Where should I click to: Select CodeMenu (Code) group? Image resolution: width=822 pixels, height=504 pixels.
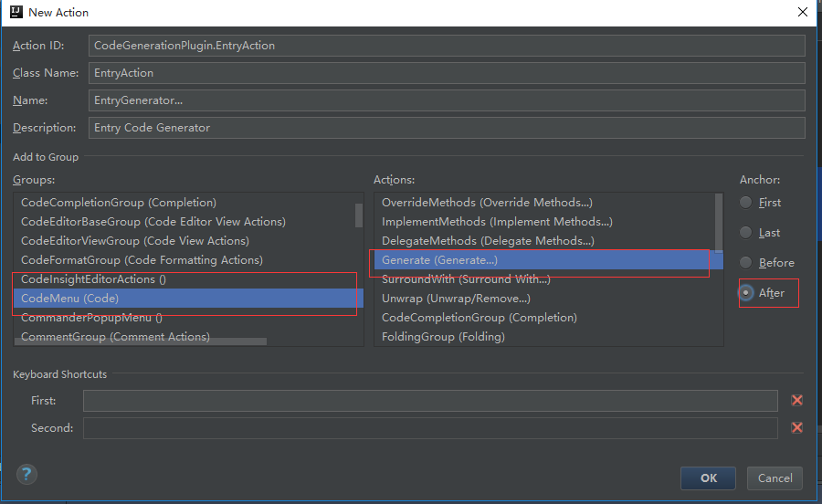[188, 298]
